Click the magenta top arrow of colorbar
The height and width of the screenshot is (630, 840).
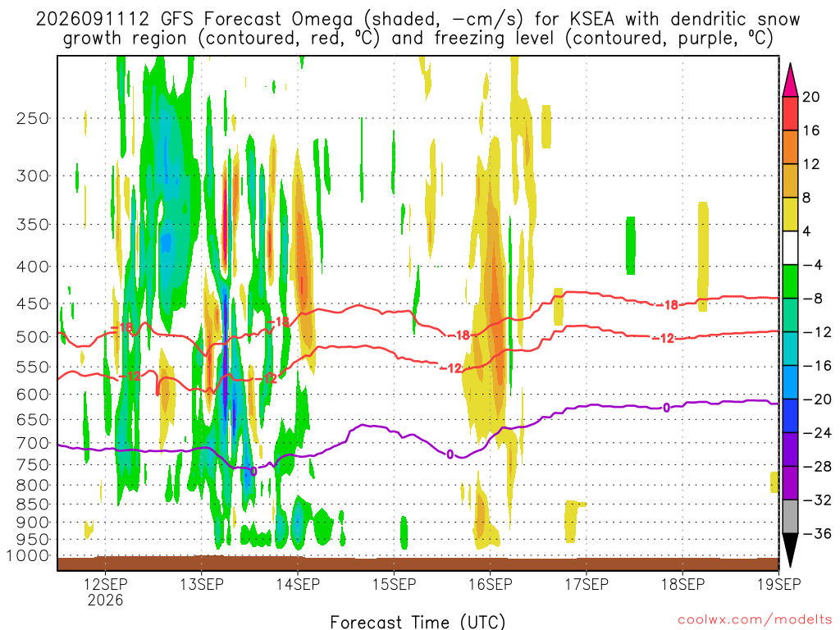[790, 80]
